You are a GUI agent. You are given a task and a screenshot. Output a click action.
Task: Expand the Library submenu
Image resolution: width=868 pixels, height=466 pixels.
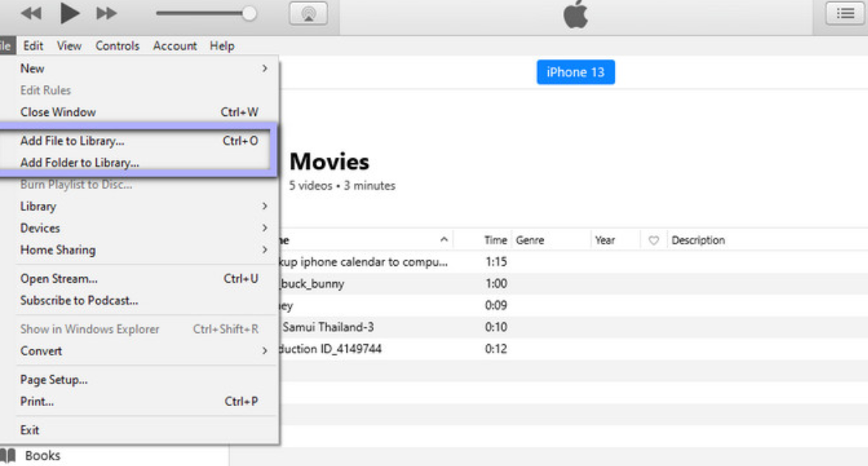139,207
